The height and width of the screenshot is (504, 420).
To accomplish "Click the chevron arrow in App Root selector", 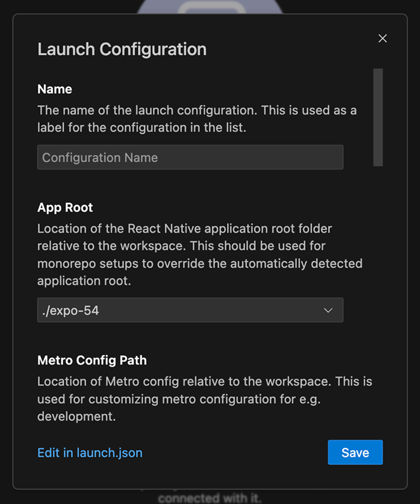I will (328, 310).
